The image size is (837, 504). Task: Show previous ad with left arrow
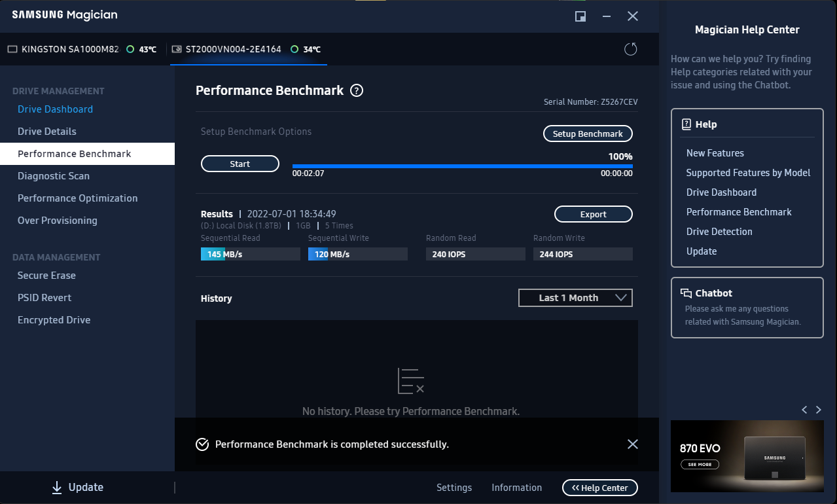(804, 410)
